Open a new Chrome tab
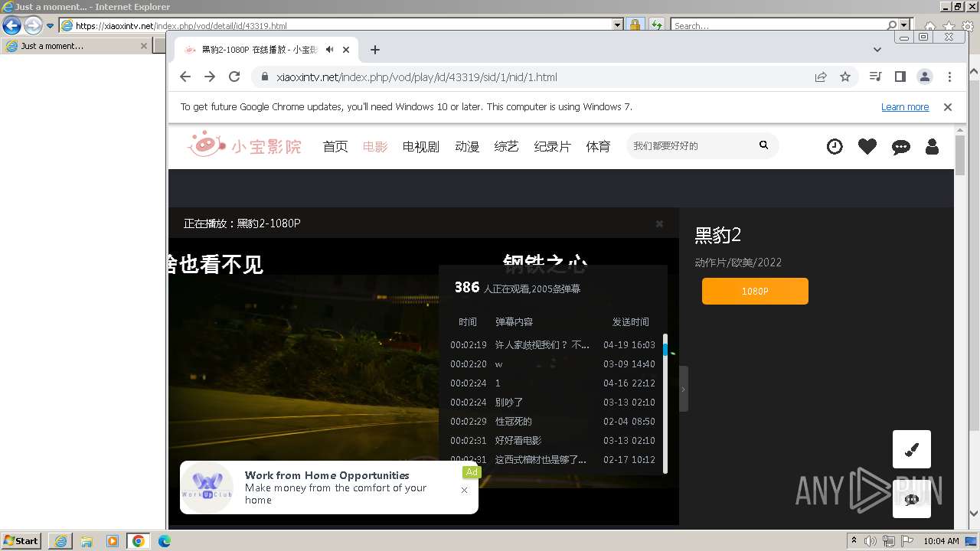 click(374, 50)
